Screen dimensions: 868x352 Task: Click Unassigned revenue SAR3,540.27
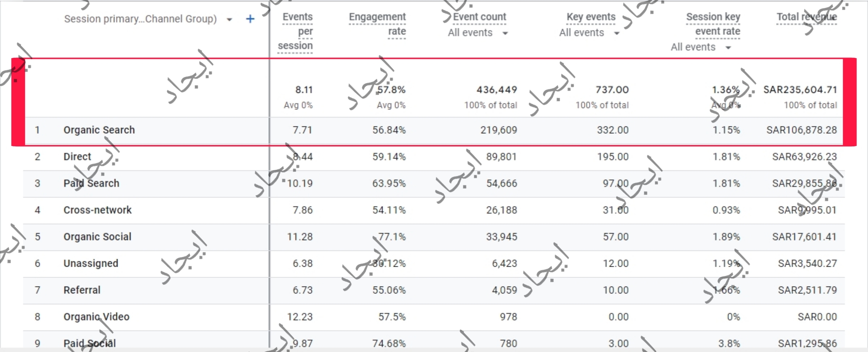807,263
